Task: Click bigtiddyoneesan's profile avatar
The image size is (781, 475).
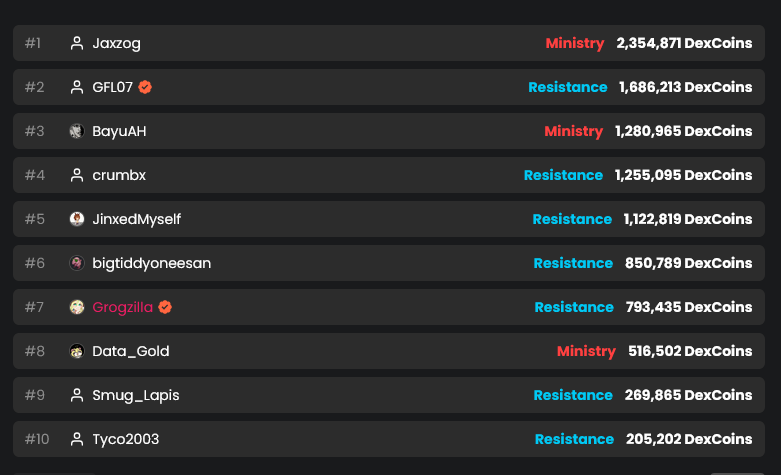Action: 77,263
